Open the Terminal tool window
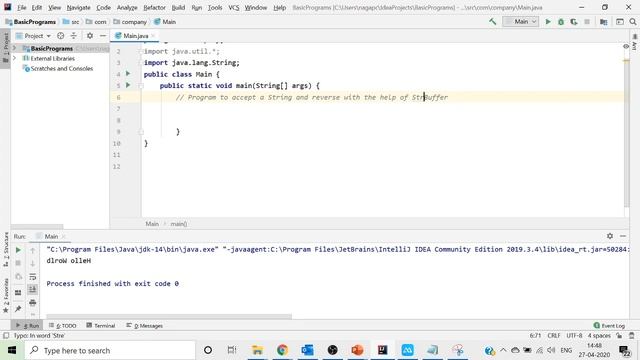 (x=101, y=326)
